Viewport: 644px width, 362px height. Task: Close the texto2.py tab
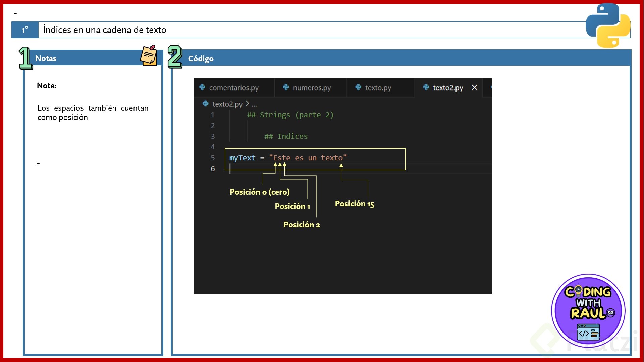click(x=474, y=87)
